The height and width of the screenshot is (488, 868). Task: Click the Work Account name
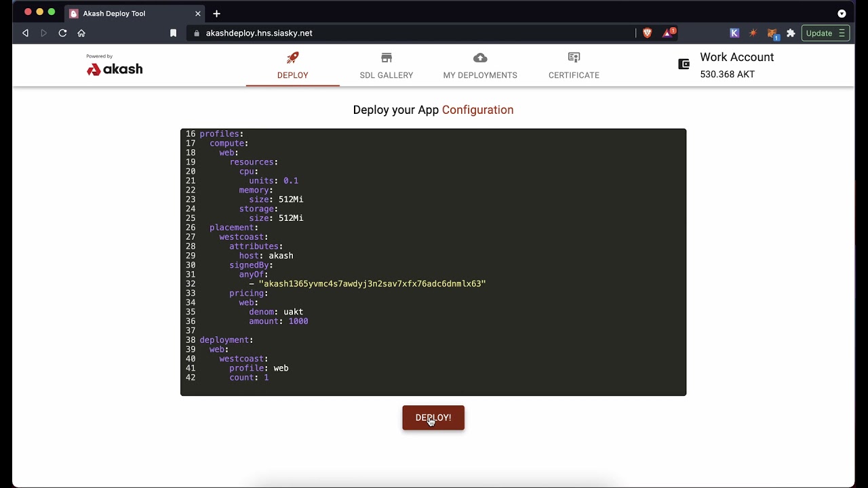736,58
